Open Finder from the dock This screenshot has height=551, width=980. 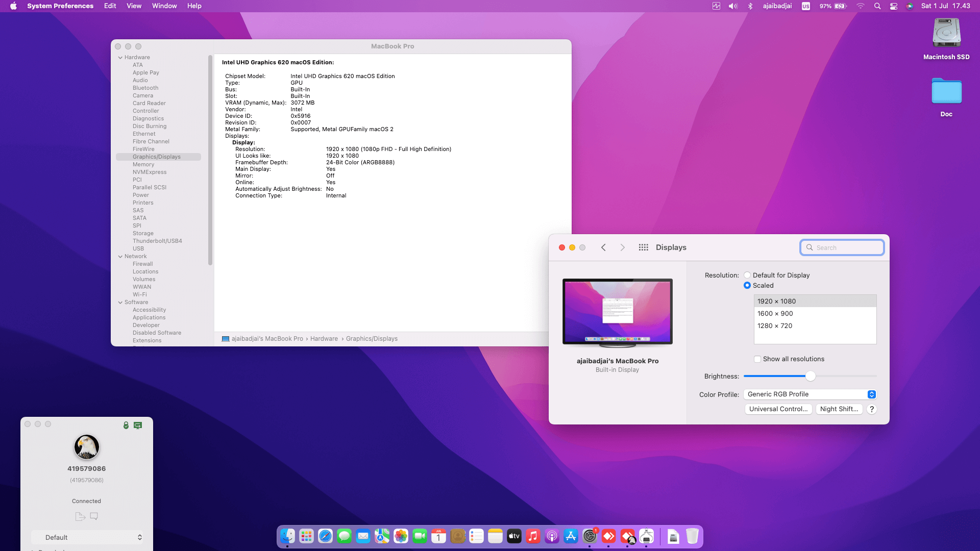tap(287, 536)
